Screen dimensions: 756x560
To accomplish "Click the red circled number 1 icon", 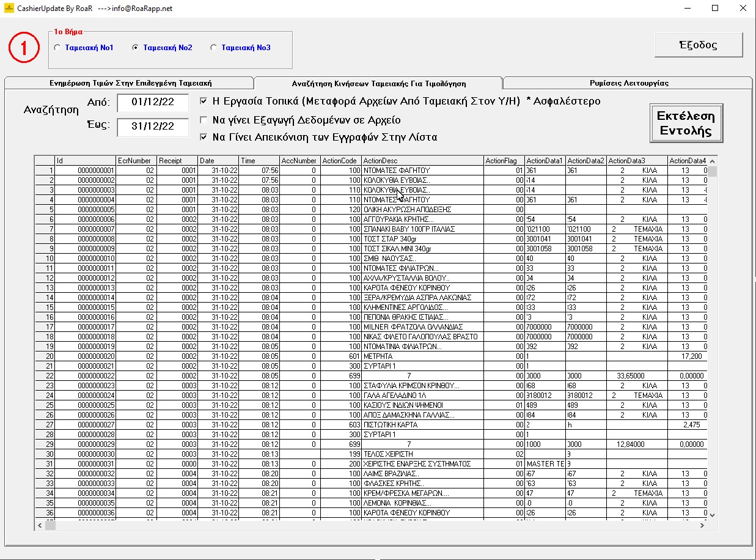I will [x=24, y=48].
